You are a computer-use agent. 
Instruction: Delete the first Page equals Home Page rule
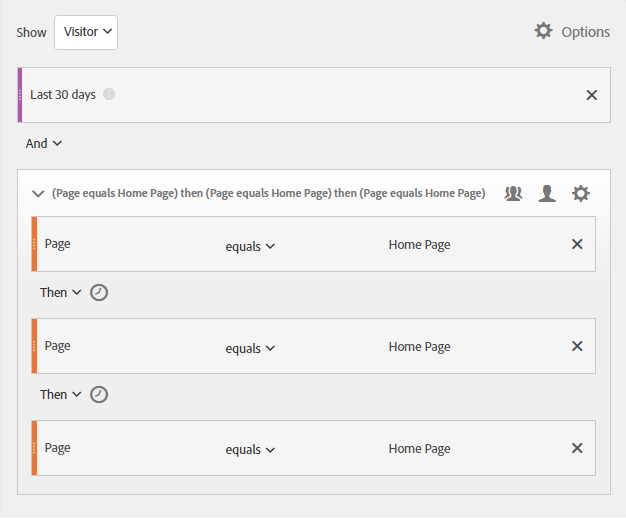pos(577,244)
